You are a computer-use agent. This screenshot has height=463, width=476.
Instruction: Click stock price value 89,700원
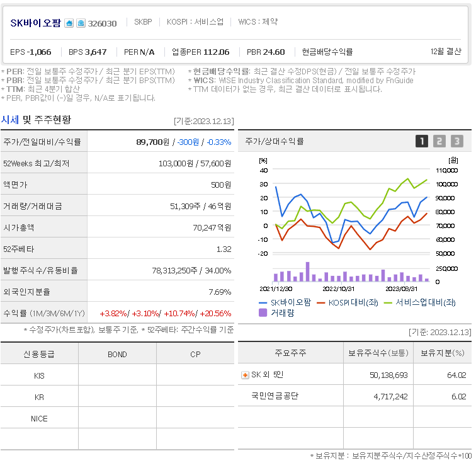(153, 142)
